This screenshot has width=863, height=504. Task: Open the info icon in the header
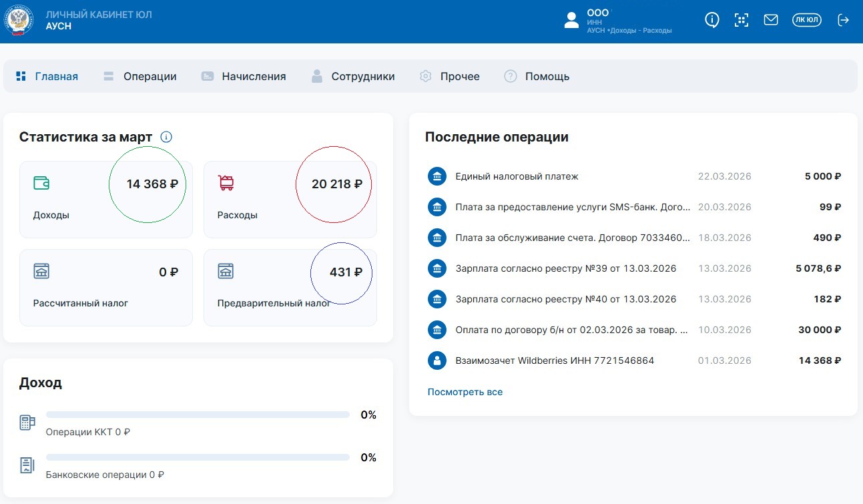(x=712, y=20)
